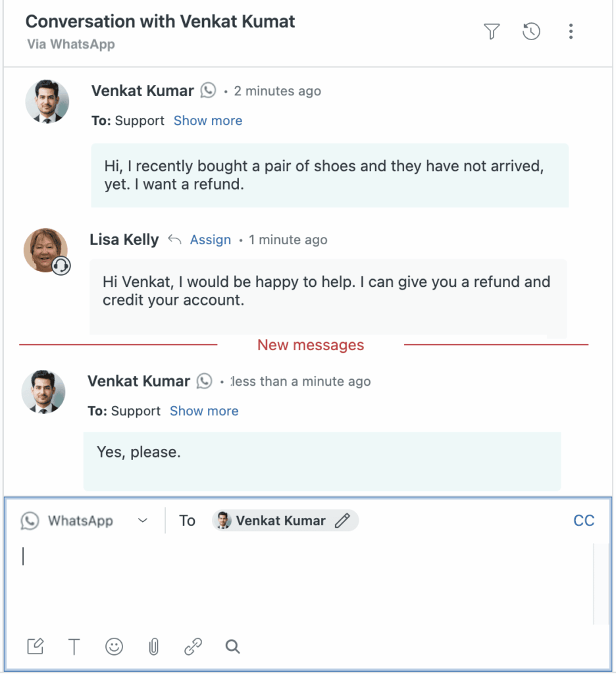Expand Show more on first Venkat message

(x=208, y=120)
